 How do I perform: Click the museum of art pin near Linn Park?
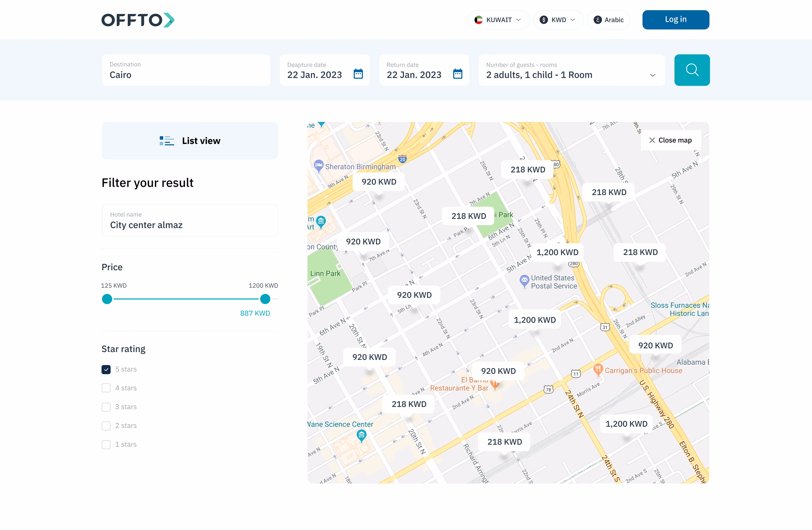[x=321, y=222]
